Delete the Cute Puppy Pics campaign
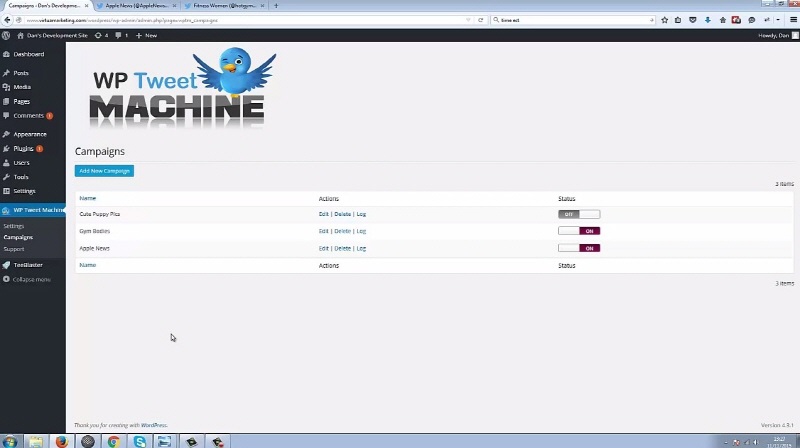The height and width of the screenshot is (448, 800). (x=342, y=214)
